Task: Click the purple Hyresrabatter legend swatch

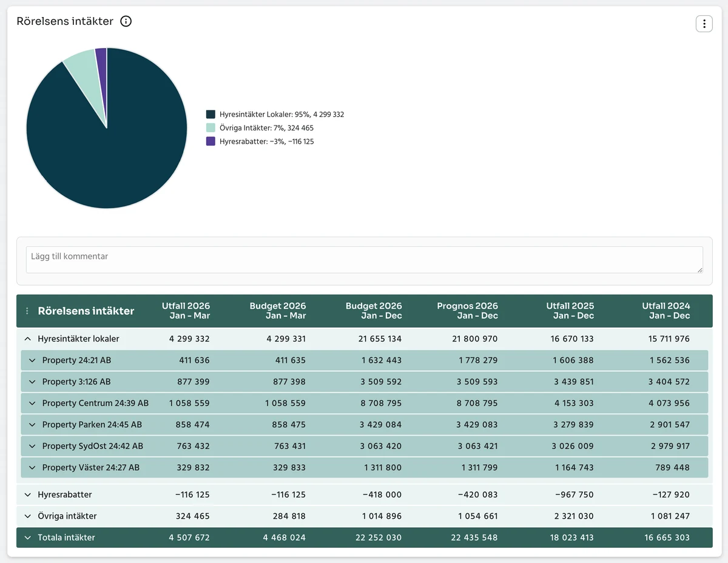Action: tap(211, 141)
